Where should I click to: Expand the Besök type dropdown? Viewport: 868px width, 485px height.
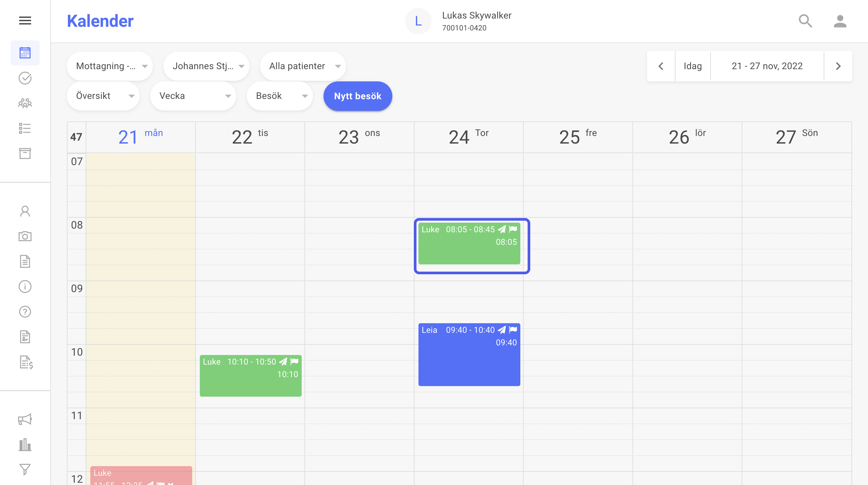(x=280, y=96)
